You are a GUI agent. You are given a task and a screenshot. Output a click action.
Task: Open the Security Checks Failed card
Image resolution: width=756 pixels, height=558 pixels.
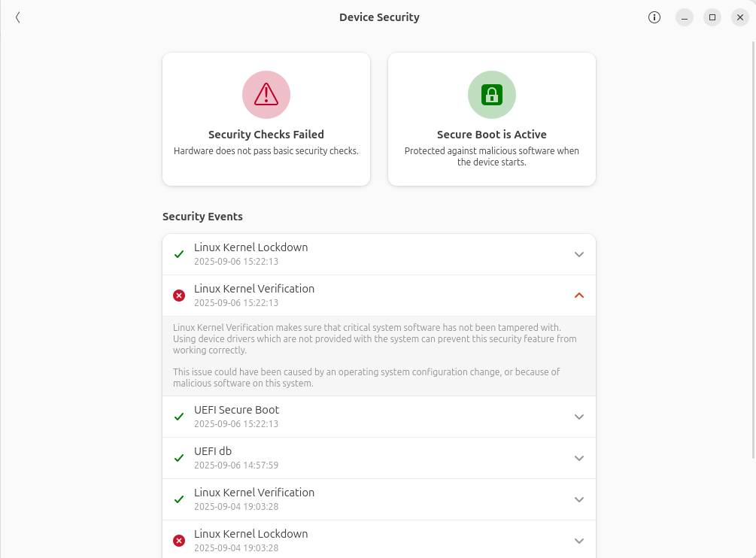click(x=266, y=119)
